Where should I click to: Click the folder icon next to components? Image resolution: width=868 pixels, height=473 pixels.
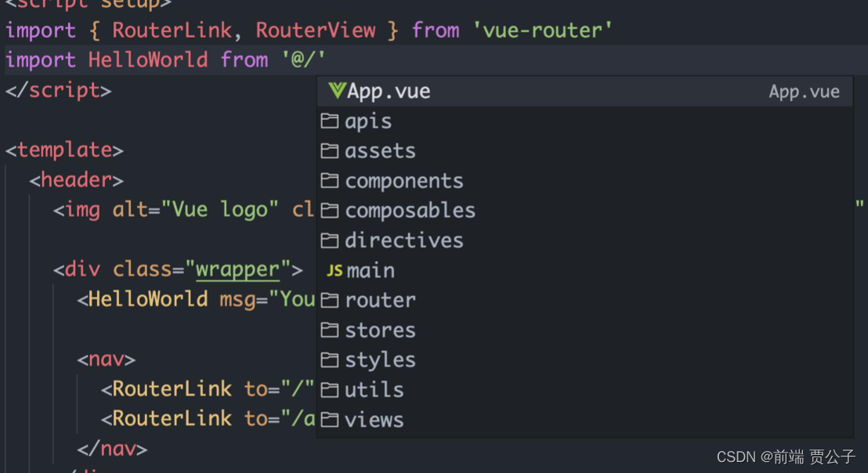[x=330, y=181]
